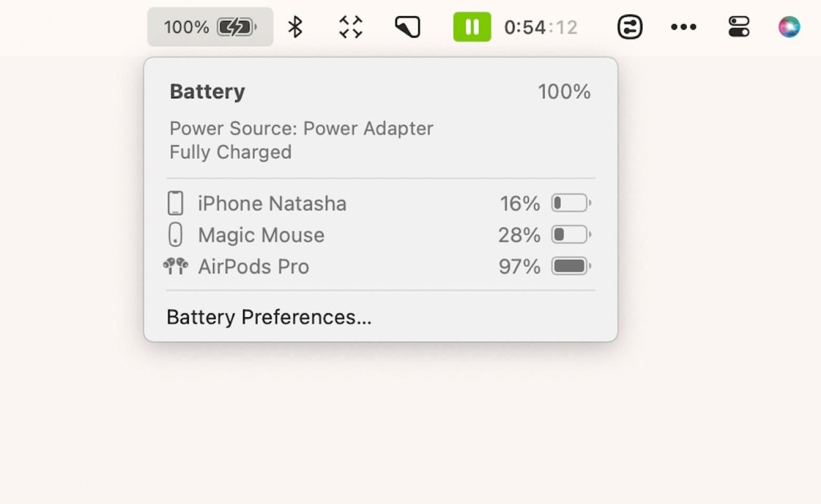Viewport: 821px width, 504px height.
Task: Click the black tag-shaped menu bar icon
Action: pos(408,27)
